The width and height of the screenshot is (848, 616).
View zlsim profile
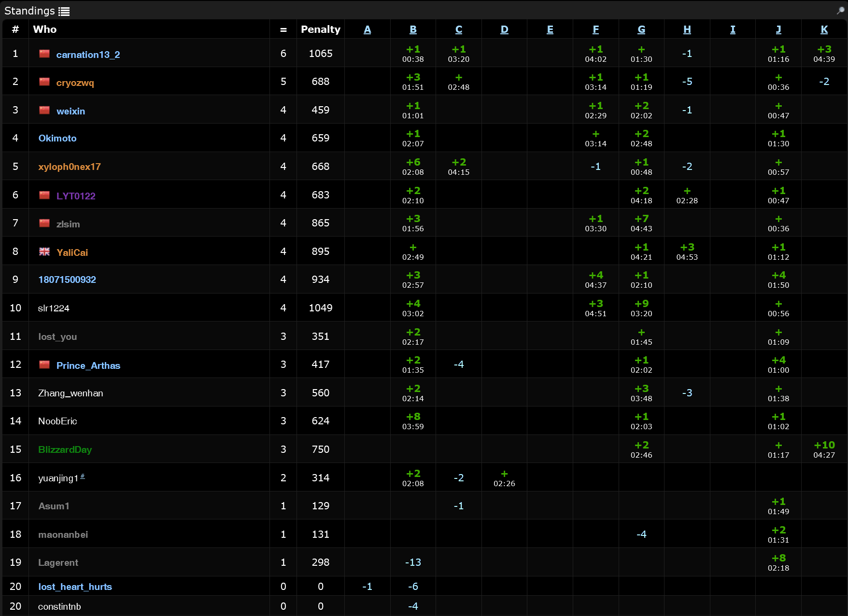point(68,224)
